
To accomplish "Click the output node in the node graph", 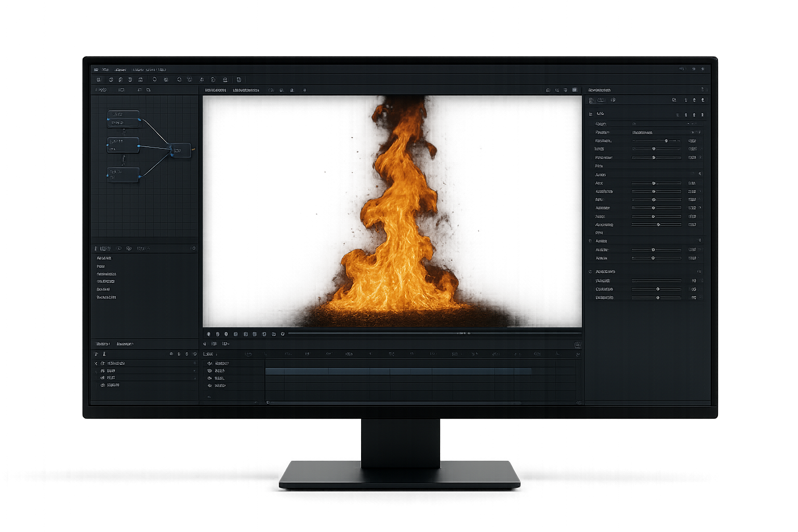I will point(180,150).
